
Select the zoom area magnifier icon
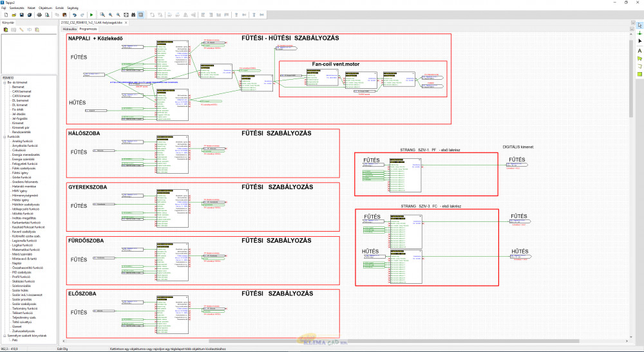102,15
